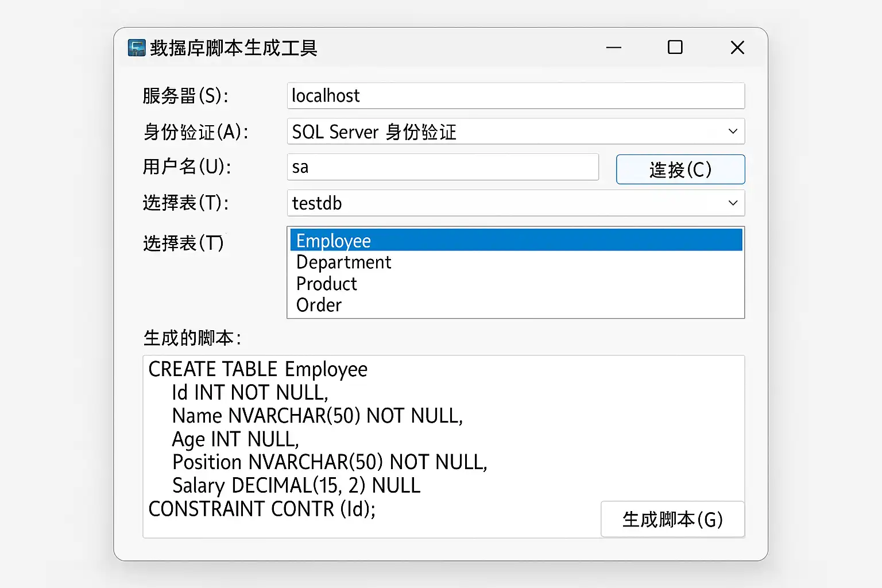Click the username field containing sa
This screenshot has width=882, height=588.
[442, 167]
